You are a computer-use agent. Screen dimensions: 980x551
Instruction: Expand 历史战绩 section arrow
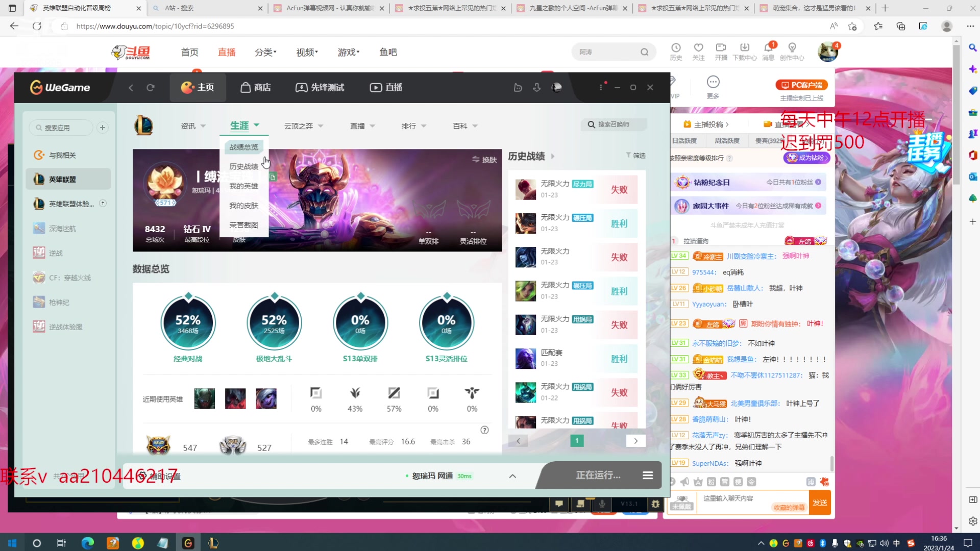553,157
